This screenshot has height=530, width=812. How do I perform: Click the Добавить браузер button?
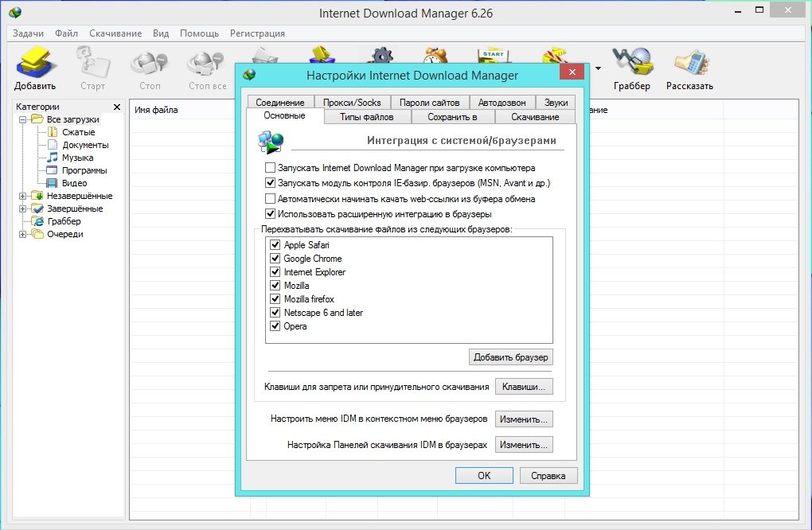click(510, 357)
